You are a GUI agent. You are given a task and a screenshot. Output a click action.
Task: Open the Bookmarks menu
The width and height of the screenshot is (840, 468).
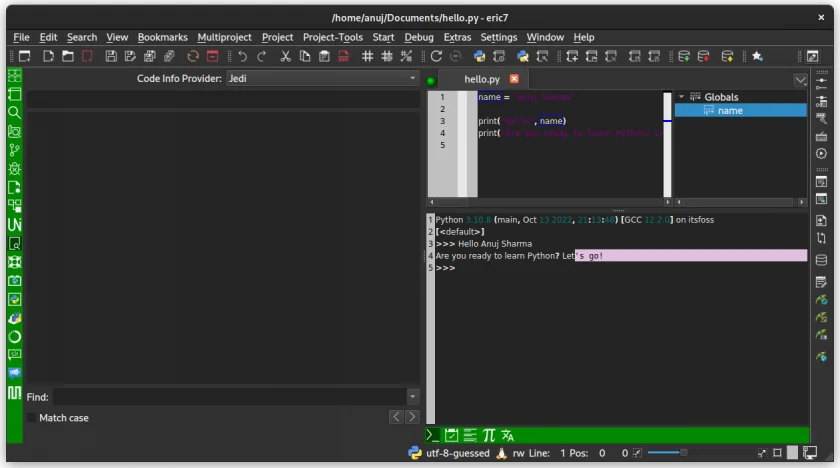[x=162, y=37]
